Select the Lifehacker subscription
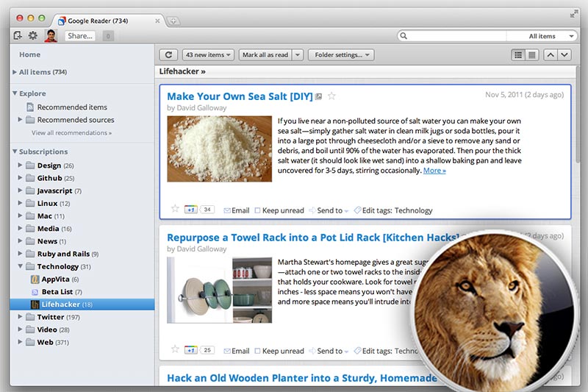Screen dimensions: 588x392 tap(82, 304)
